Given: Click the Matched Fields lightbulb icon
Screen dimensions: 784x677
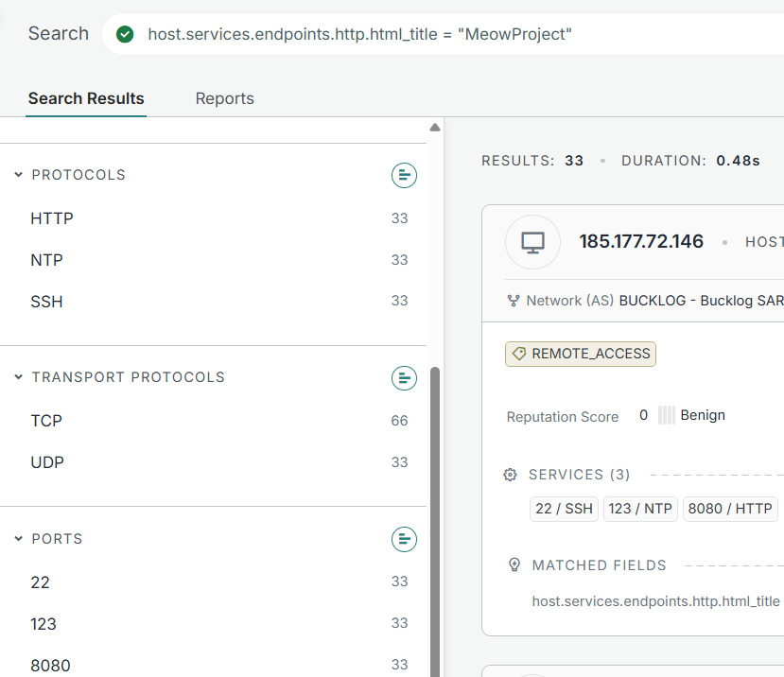Looking at the screenshot, I should [514, 565].
